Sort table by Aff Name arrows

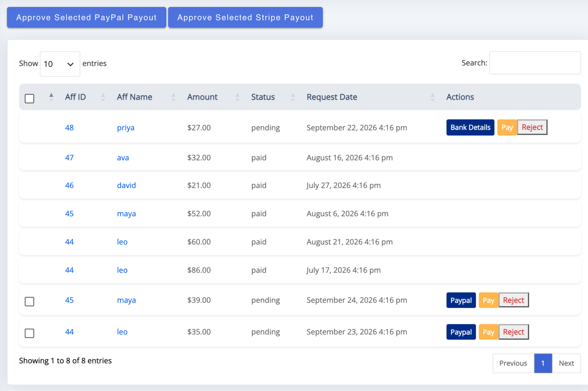pyautogui.click(x=173, y=97)
